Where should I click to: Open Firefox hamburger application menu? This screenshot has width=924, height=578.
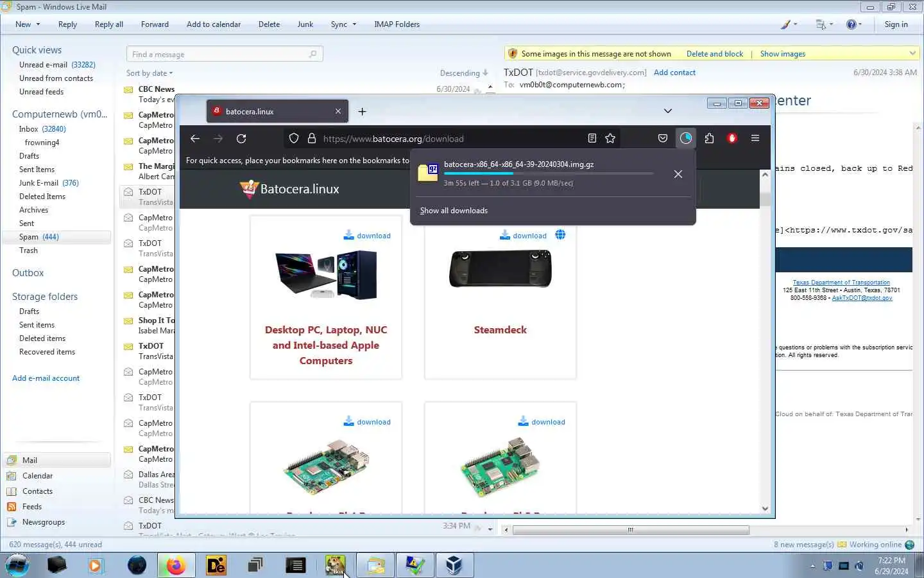coord(755,138)
